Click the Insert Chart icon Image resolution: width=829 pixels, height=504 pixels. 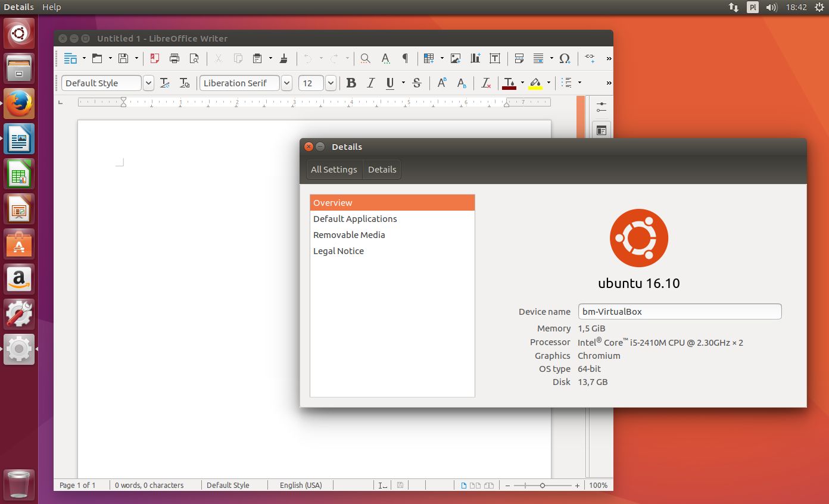click(x=475, y=58)
